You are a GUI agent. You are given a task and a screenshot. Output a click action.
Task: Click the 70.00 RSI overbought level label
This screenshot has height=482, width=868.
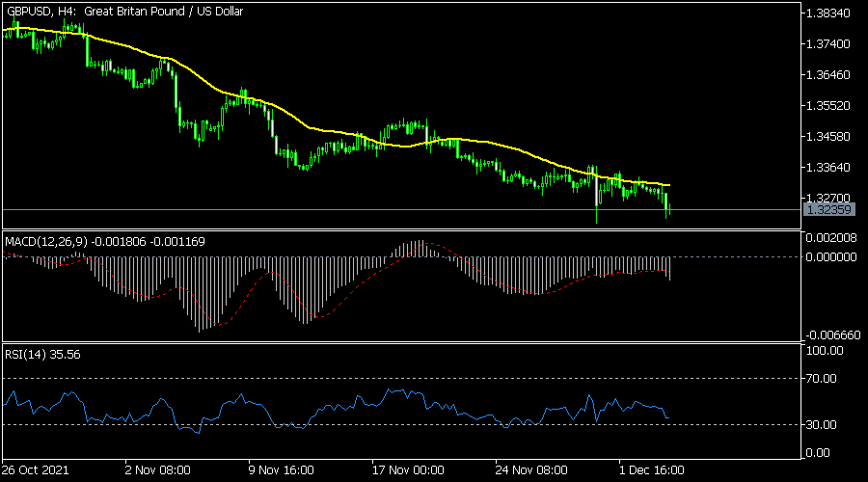click(822, 379)
